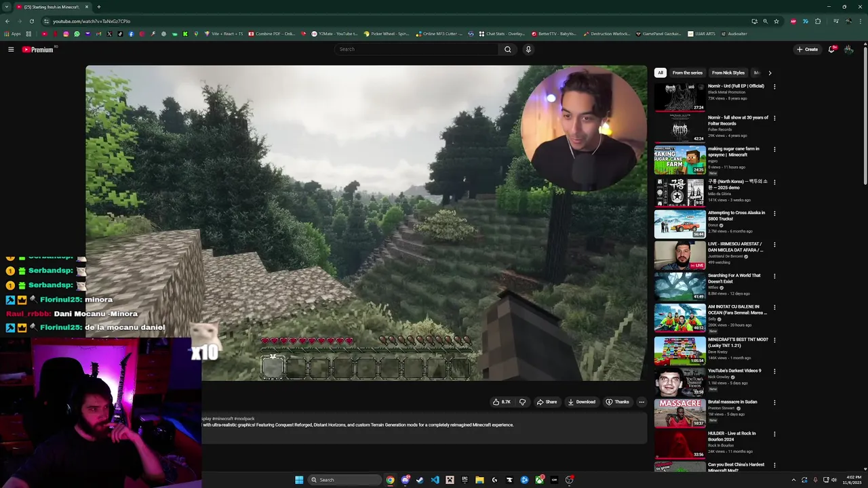
Task: Open the X (Twitter) bookmark
Action: (109, 34)
